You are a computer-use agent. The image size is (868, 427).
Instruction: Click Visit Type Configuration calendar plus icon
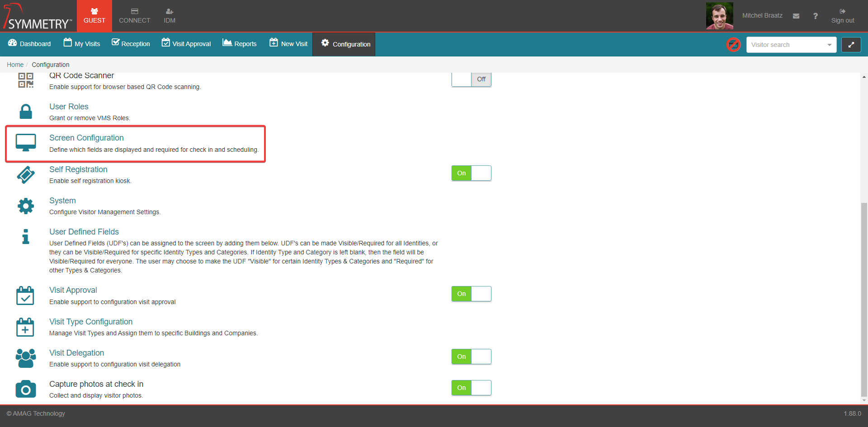click(25, 327)
